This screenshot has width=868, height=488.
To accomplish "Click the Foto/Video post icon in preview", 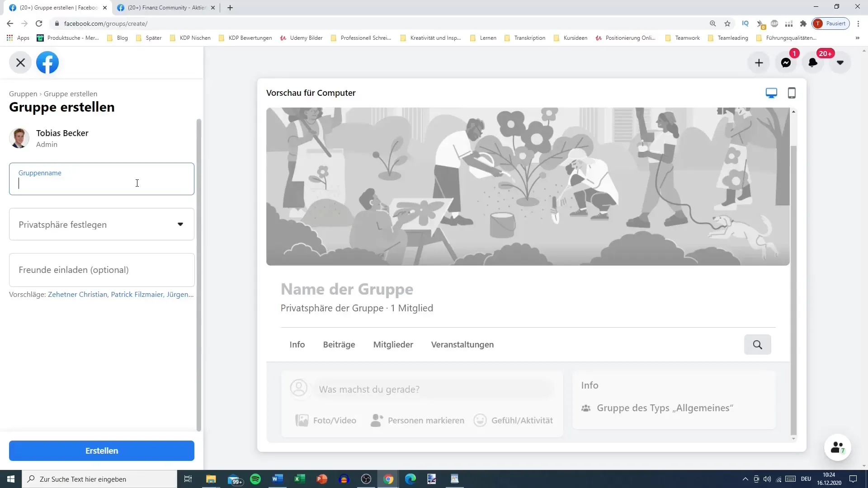I will coord(302,420).
